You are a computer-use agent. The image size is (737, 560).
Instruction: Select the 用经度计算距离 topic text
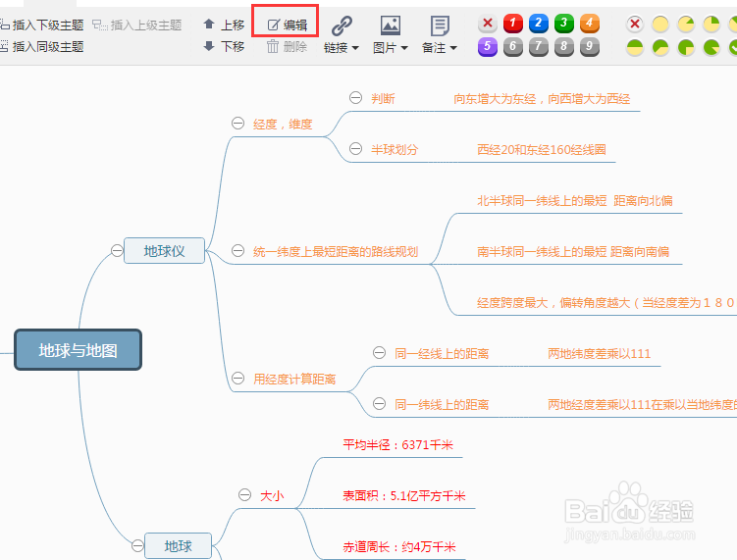coord(294,380)
